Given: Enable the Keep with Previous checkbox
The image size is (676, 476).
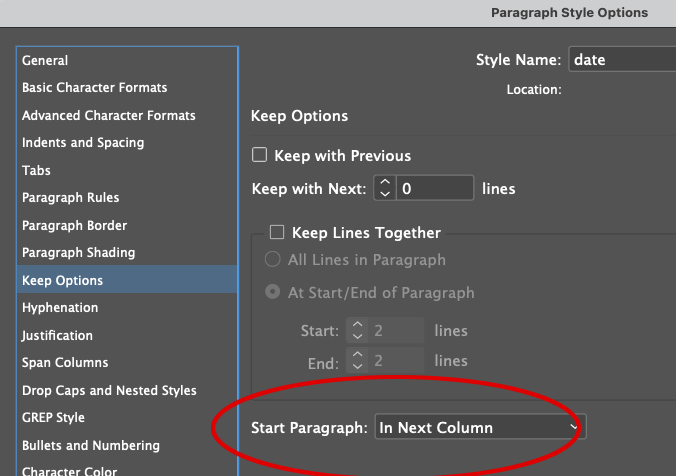Looking at the screenshot, I should point(260,155).
